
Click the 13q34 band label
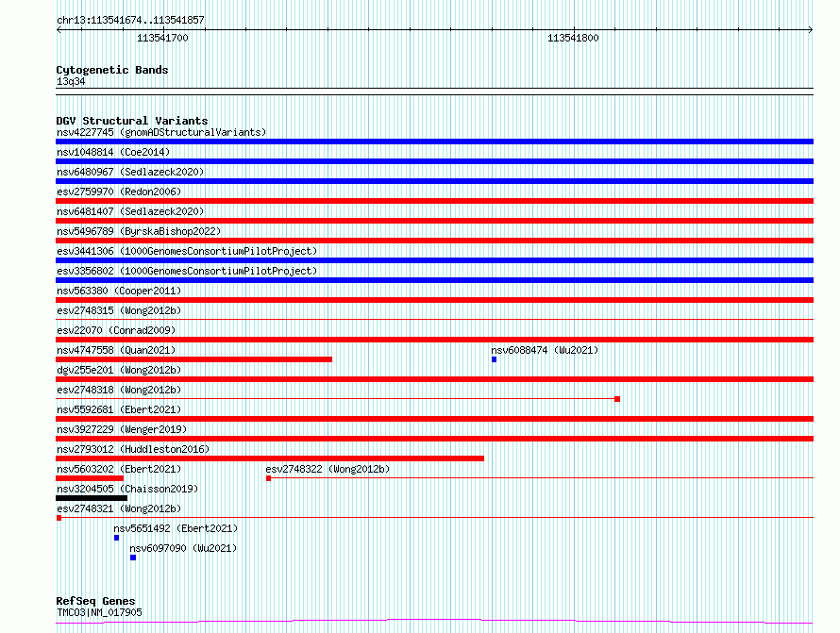[71, 81]
